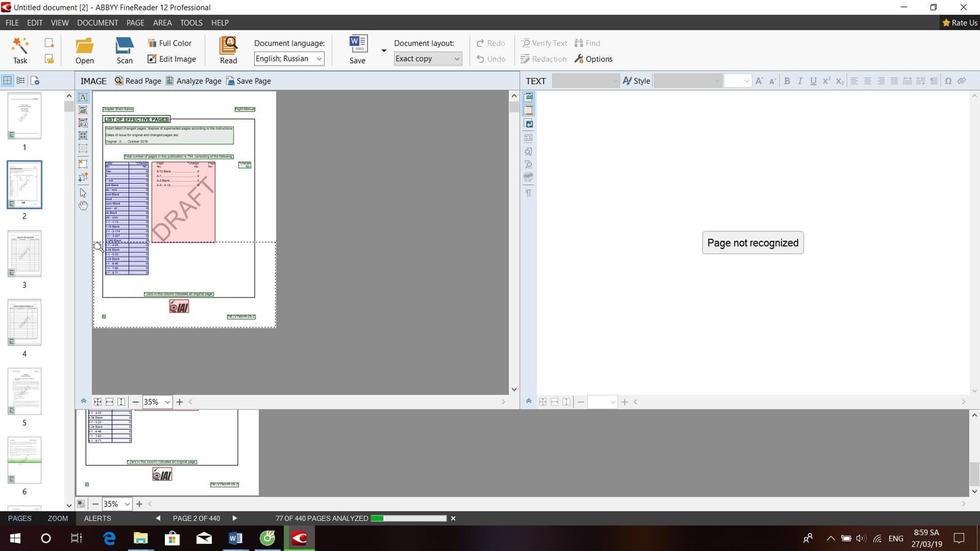Select page 5 thumbnail
Screen dimensions: 980x551
pos(24,392)
